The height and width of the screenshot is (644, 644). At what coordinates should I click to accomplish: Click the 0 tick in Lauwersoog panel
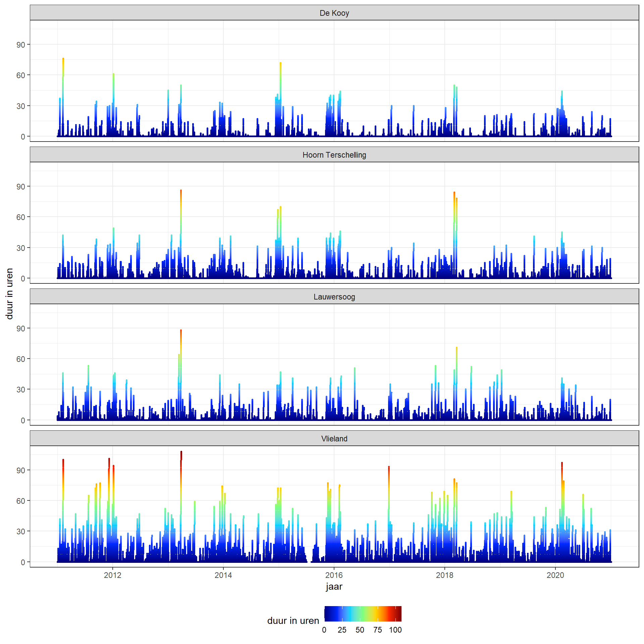click(23, 420)
